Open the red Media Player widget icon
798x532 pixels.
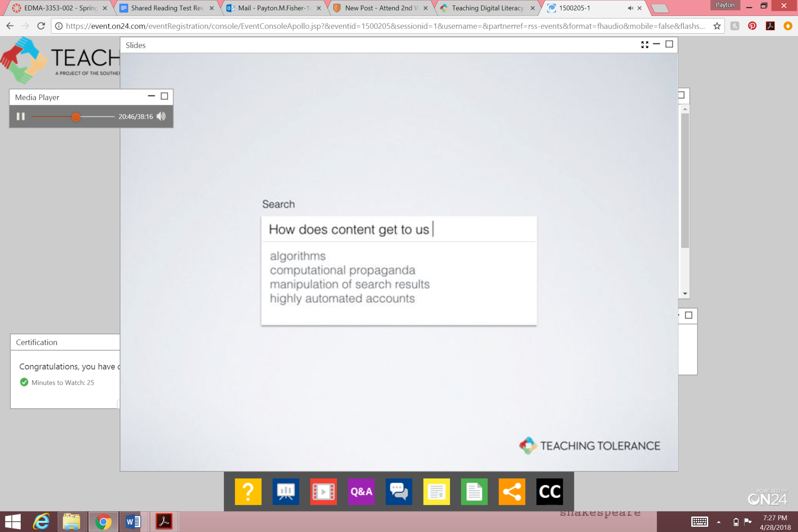[323, 491]
